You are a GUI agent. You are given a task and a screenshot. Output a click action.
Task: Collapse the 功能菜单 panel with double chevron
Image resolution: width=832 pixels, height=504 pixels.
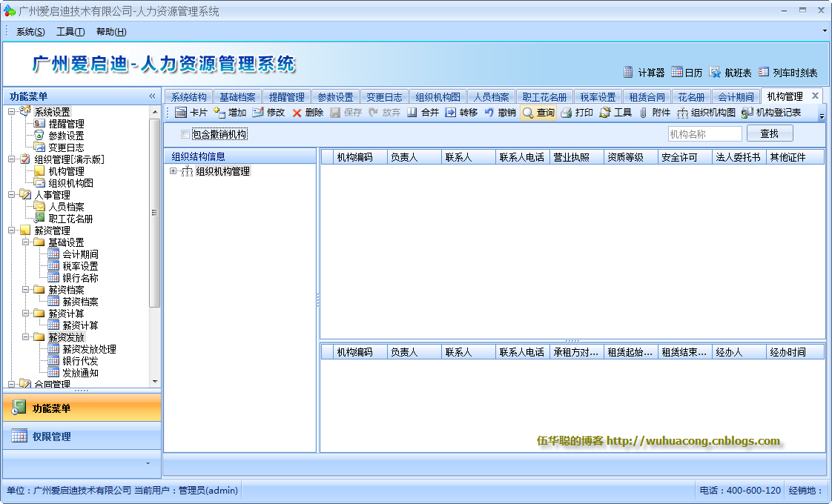[152, 96]
